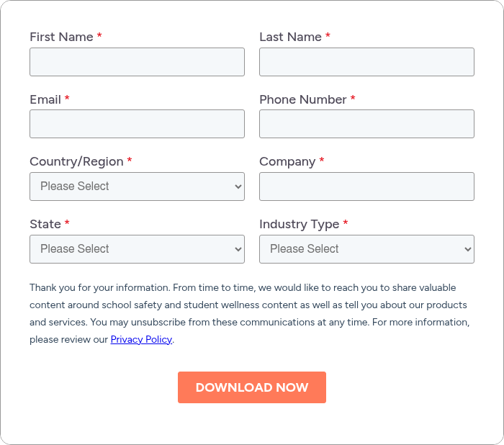Click the Last Name label text
504x445 pixels.
pyautogui.click(x=290, y=37)
